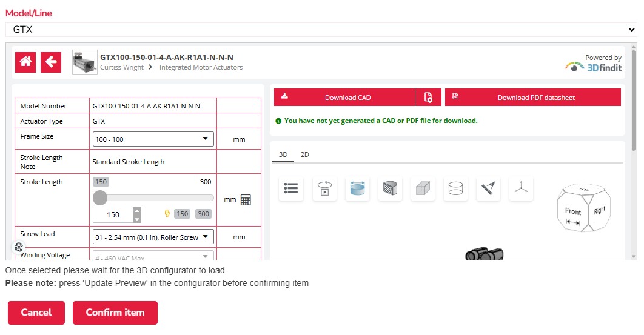Click the lightbulb suggested values icon
The height and width of the screenshot is (335, 644).
point(167,213)
